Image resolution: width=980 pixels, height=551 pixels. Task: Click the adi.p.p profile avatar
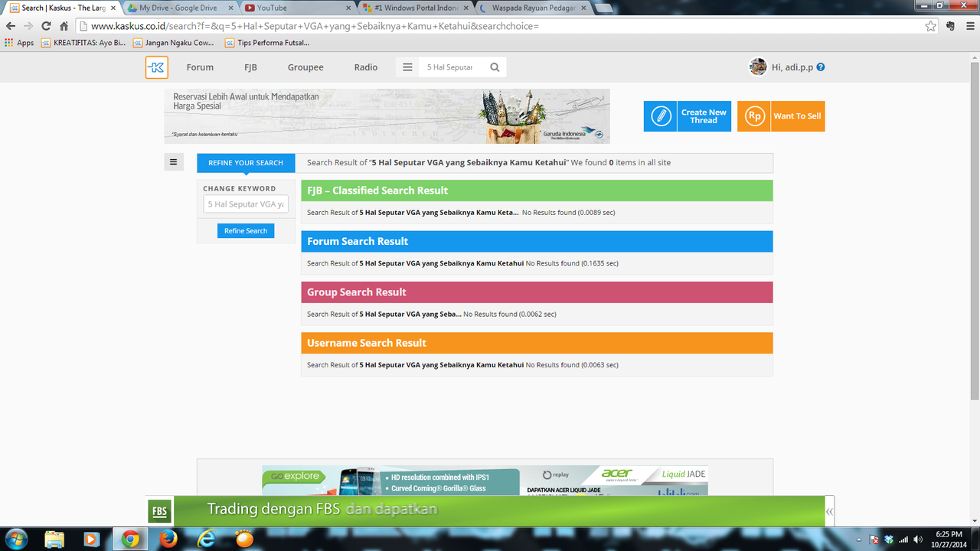pyautogui.click(x=758, y=67)
